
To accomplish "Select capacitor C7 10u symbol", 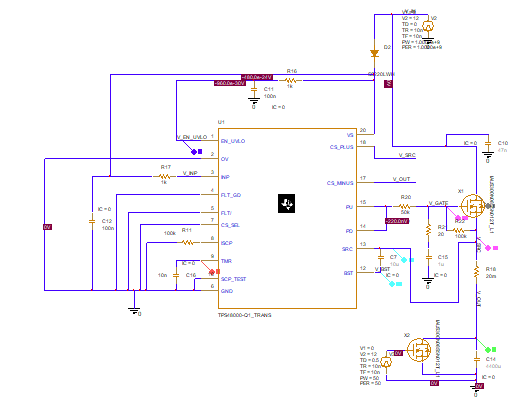I will click(381, 257).
